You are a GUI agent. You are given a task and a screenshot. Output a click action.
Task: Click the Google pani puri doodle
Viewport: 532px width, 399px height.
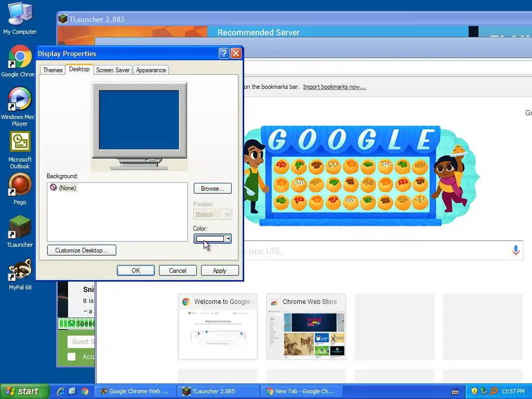362,176
